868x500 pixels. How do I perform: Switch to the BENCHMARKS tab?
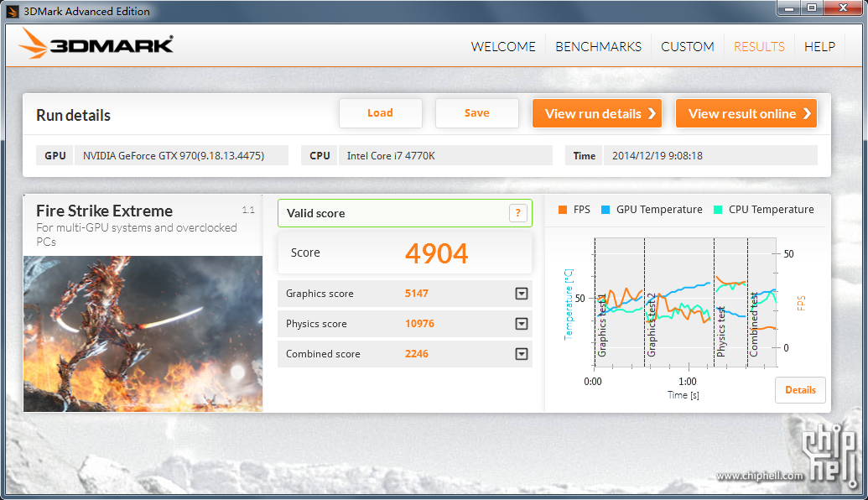pyautogui.click(x=599, y=46)
